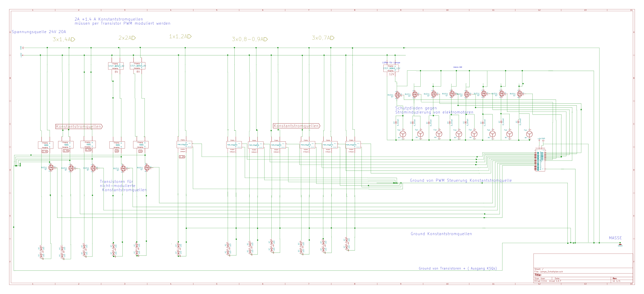
Task: Click the 1x1,2A heading label
Action: 180,36
